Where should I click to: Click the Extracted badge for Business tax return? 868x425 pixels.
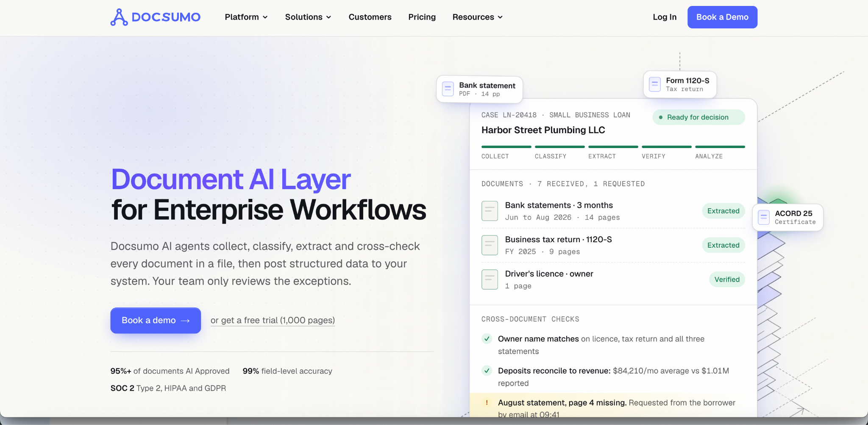tap(723, 245)
